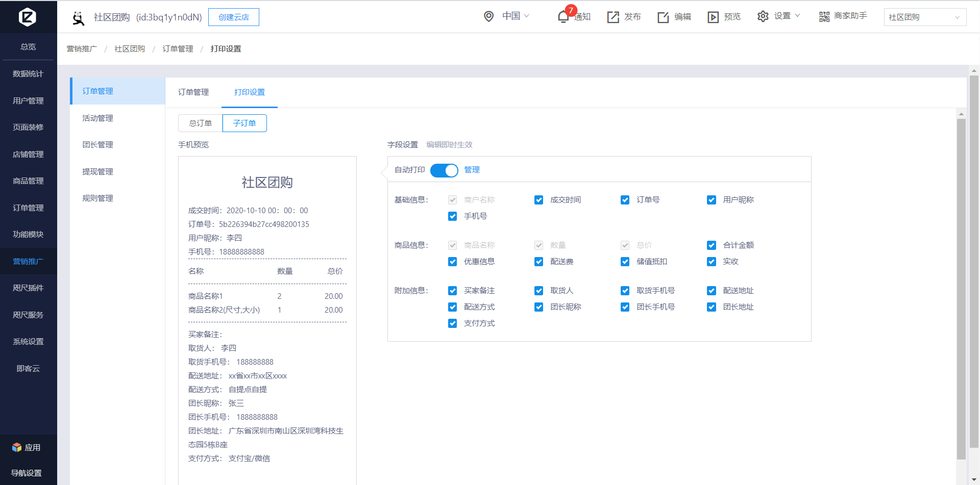980x485 pixels.
Task: Select the 打印设置 tab
Action: point(250,92)
